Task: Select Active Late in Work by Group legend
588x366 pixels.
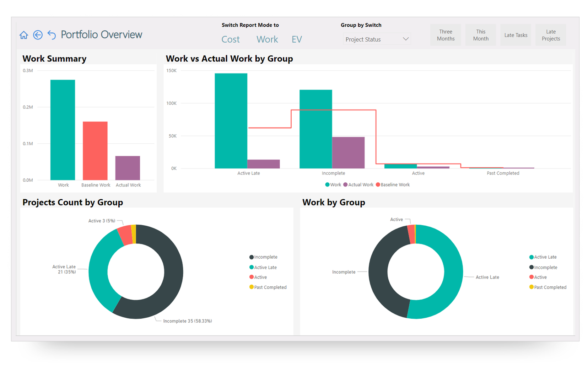Action: (x=543, y=257)
